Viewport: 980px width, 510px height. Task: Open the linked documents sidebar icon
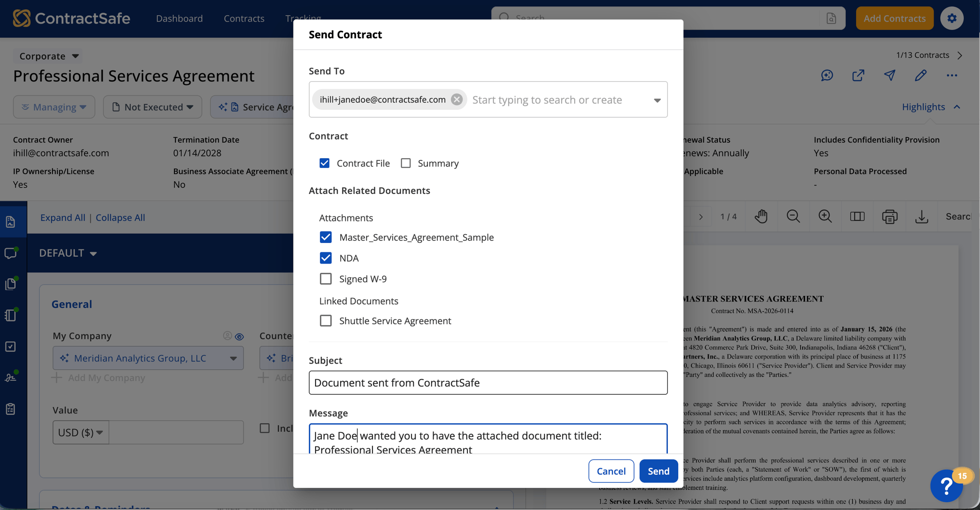click(11, 315)
